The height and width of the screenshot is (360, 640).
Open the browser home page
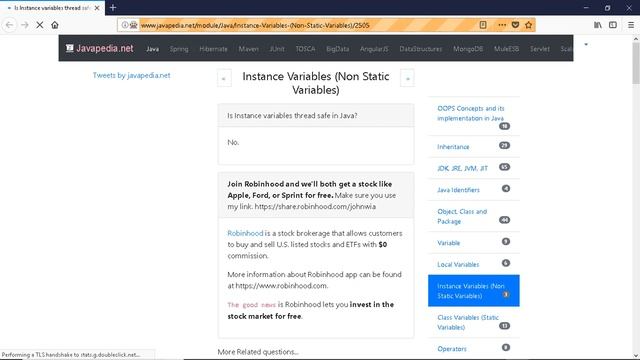55,25
